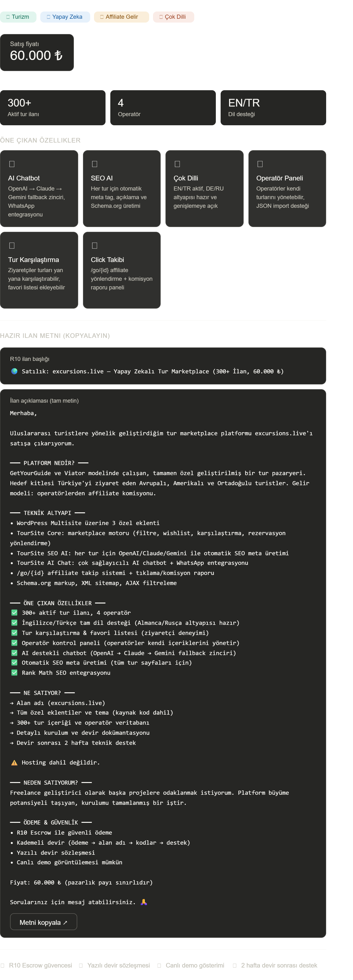The width and height of the screenshot is (353, 980).
Task: Click the check mark beside AI destekli chatbot
Action: (x=14, y=653)
